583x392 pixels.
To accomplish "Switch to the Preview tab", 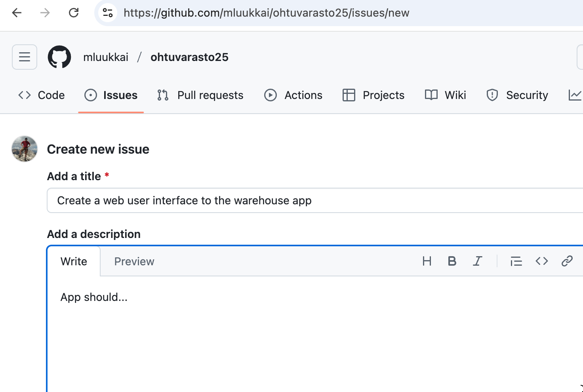I will click(x=134, y=262).
